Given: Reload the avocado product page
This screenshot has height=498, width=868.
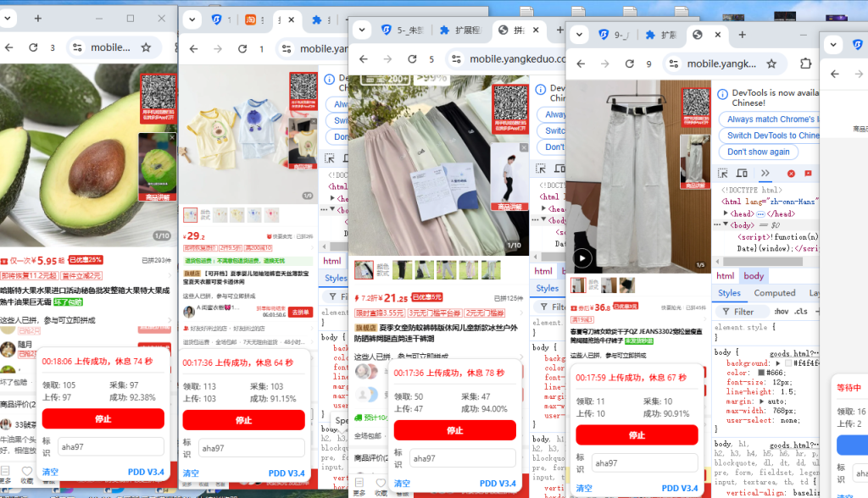Looking at the screenshot, I should [x=33, y=47].
